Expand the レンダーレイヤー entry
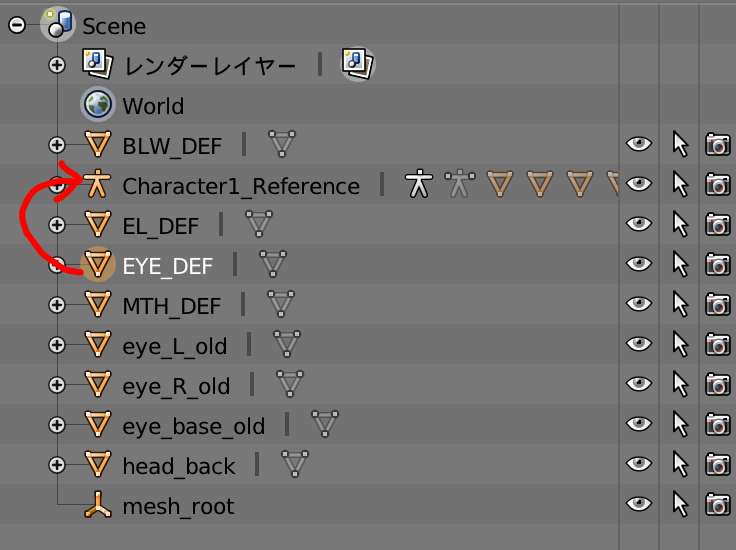 57,65
